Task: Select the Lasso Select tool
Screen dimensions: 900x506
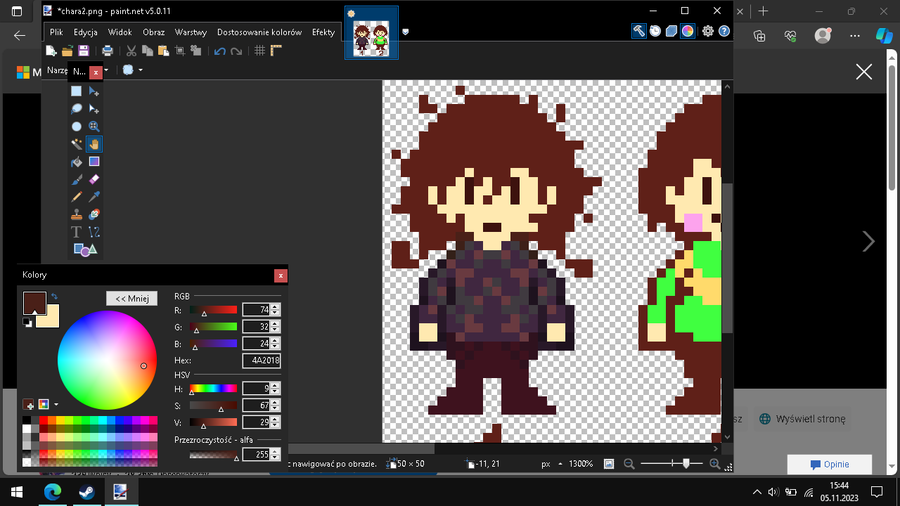Action: (x=76, y=109)
